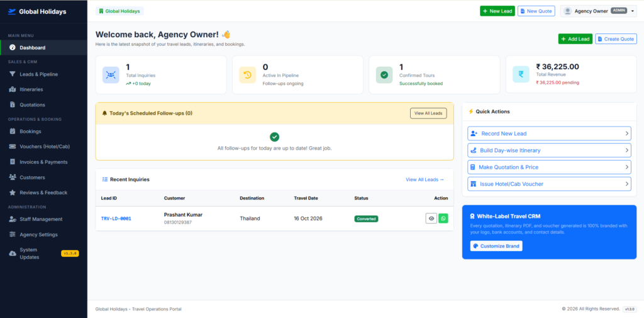
Task: Go to Leads & Pipeline menu item
Action: point(43,74)
